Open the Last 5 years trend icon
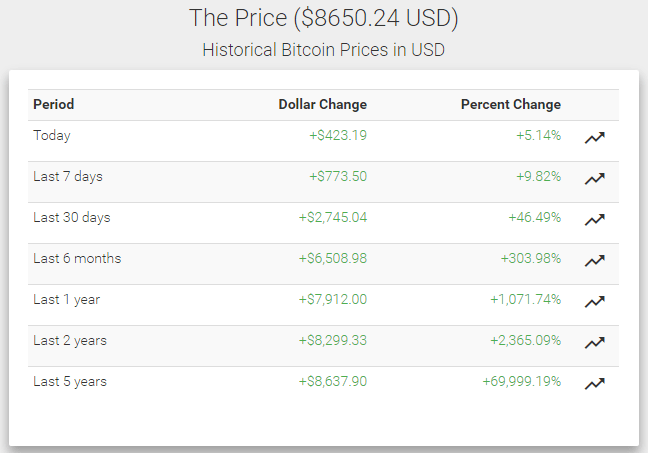Screen dimensions: 648x453 (595, 383)
